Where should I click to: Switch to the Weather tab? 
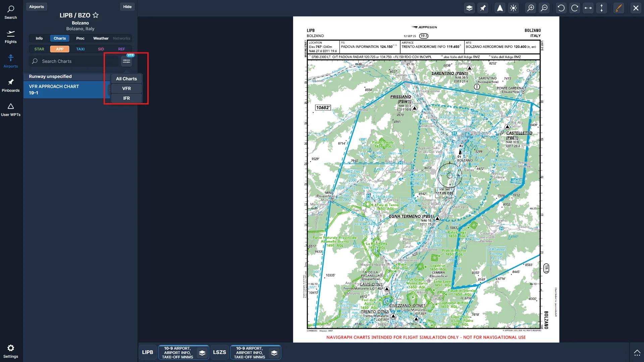click(101, 38)
